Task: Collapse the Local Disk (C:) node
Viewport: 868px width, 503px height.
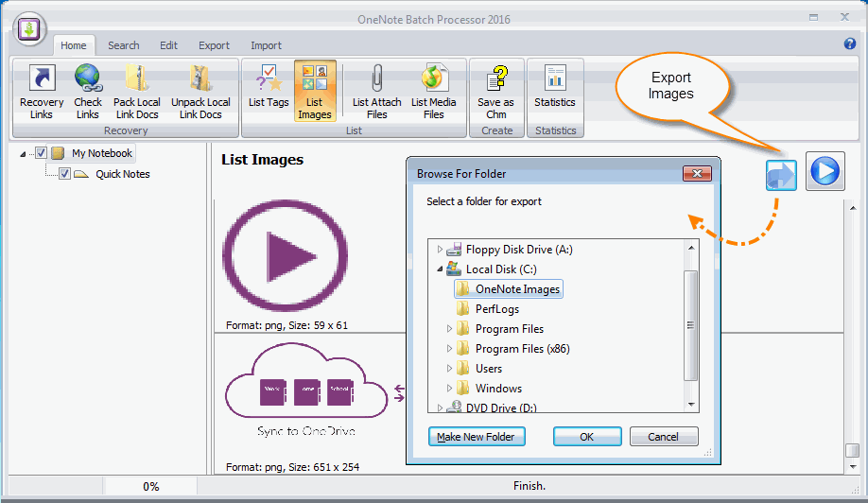Action: (440, 269)
